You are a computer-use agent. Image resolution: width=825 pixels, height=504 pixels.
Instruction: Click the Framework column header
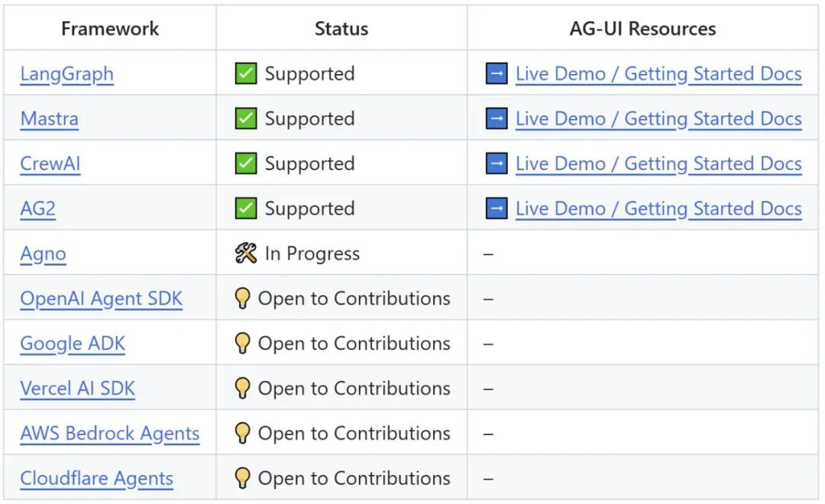(110, 29)
